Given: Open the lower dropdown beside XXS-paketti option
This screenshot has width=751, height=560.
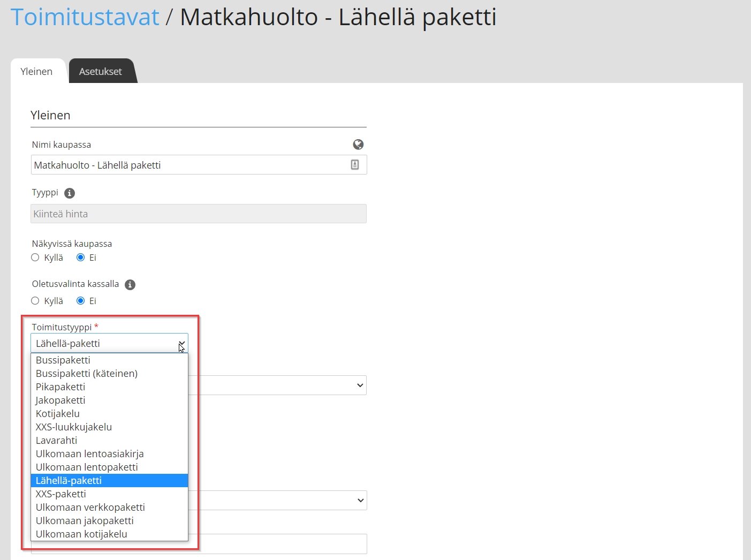Looking at the screenshot, I should tap(278, 501).
